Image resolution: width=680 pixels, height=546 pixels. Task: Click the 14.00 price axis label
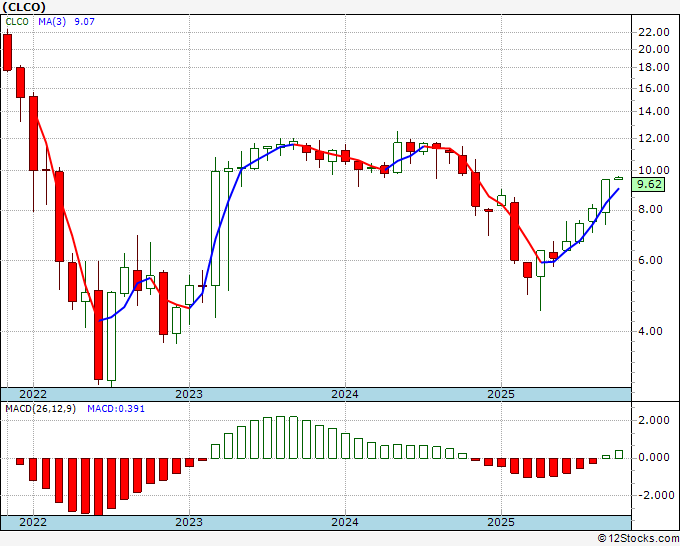coord(654,111)
